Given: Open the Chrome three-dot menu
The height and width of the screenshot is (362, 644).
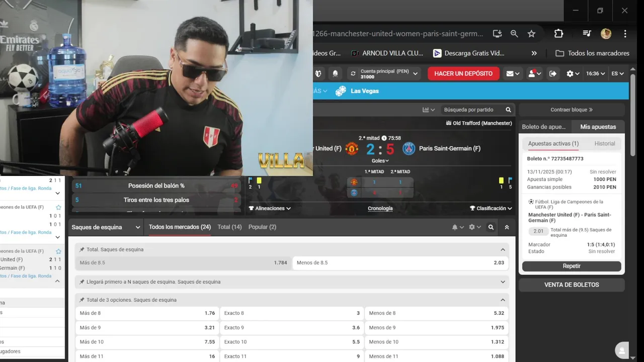Looking at the screenshot, I should pos(625,34).
